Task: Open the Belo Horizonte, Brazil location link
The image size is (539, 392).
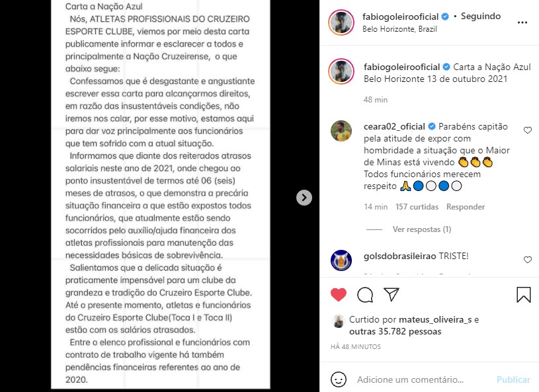Action: click(x=399, y=29)
